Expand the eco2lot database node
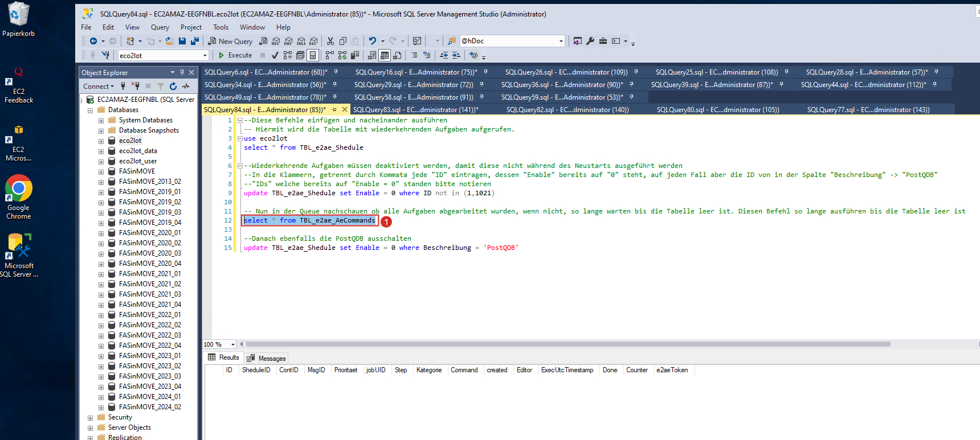 (101, 141)
